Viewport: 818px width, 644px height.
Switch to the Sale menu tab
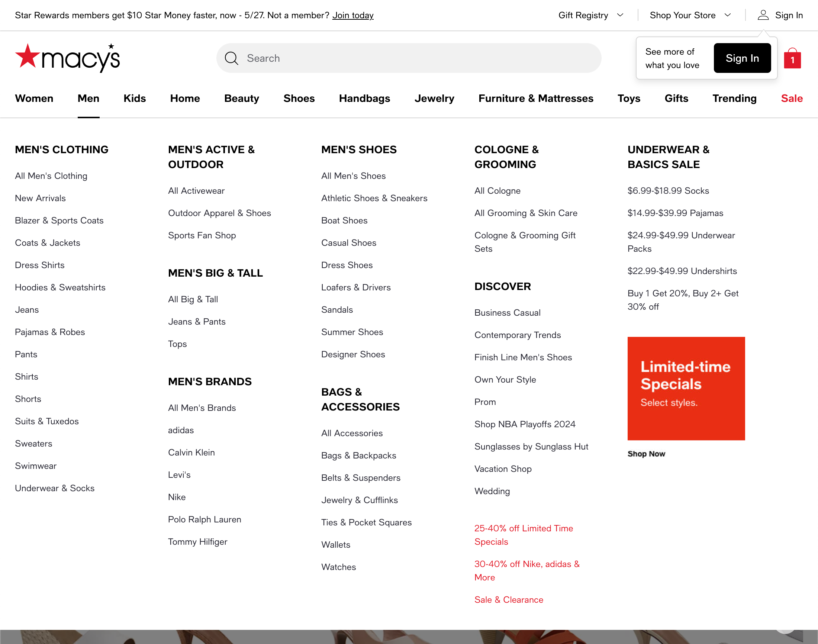point(792,99)
